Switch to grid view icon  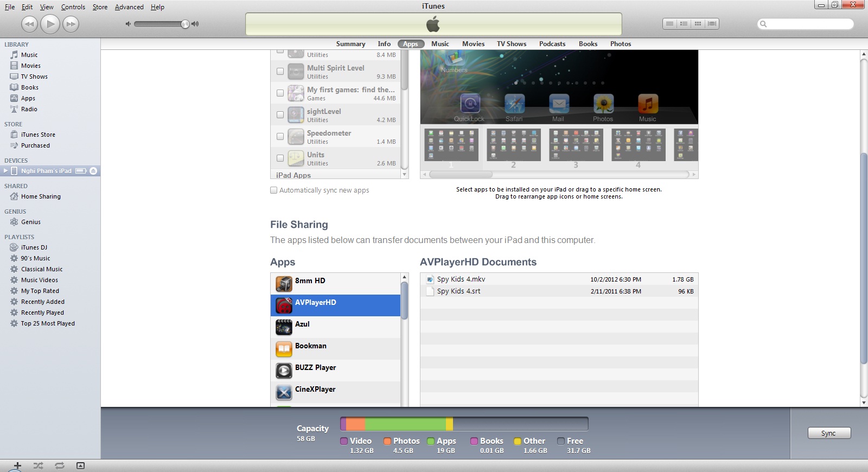click(x=698, y=24)
